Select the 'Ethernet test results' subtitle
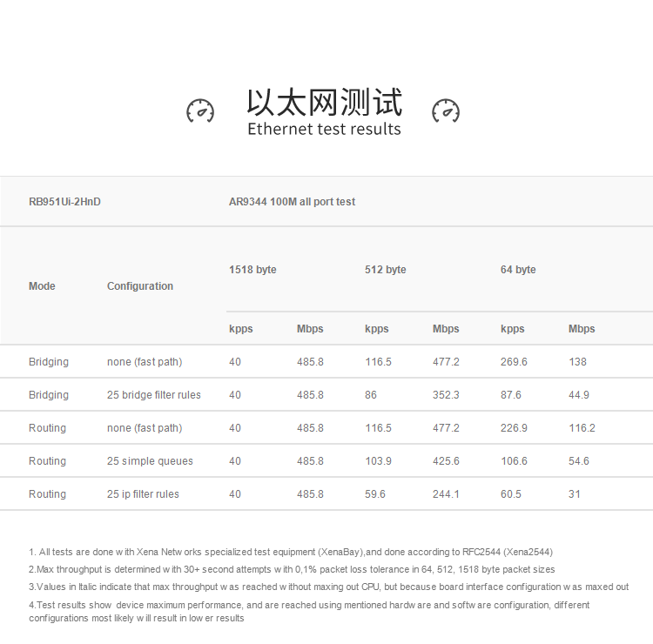653x644 pixels. click(324, 129)
